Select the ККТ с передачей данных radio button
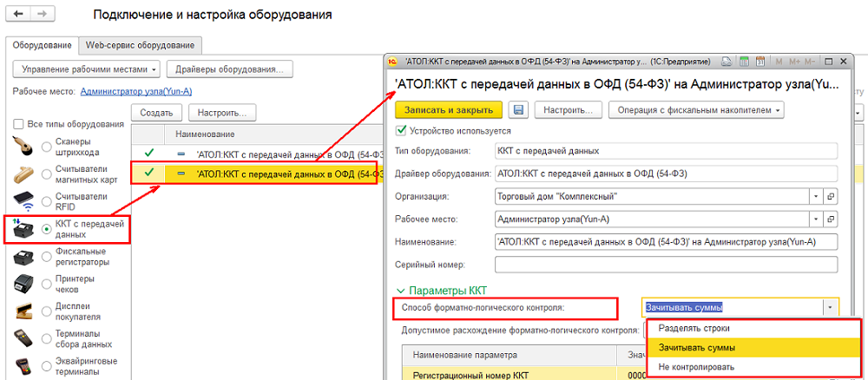The width and height of the screenshot is (868, 380). coord(47,229)
